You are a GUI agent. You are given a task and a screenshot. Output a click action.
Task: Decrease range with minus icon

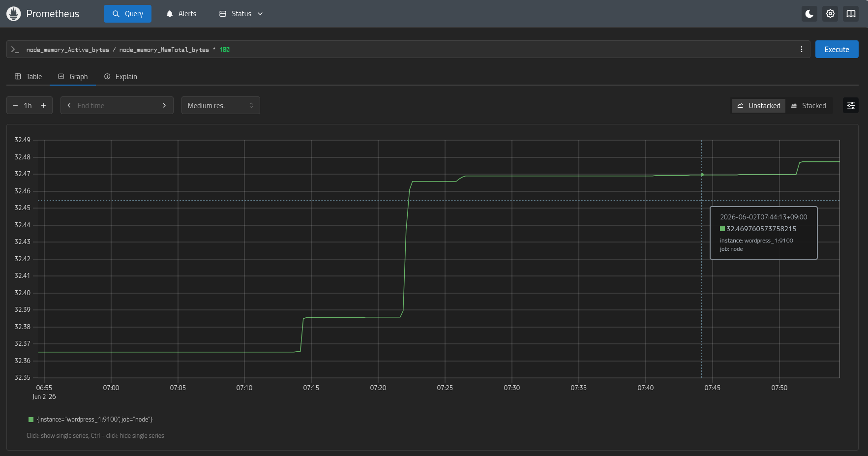tap(15, 105)
